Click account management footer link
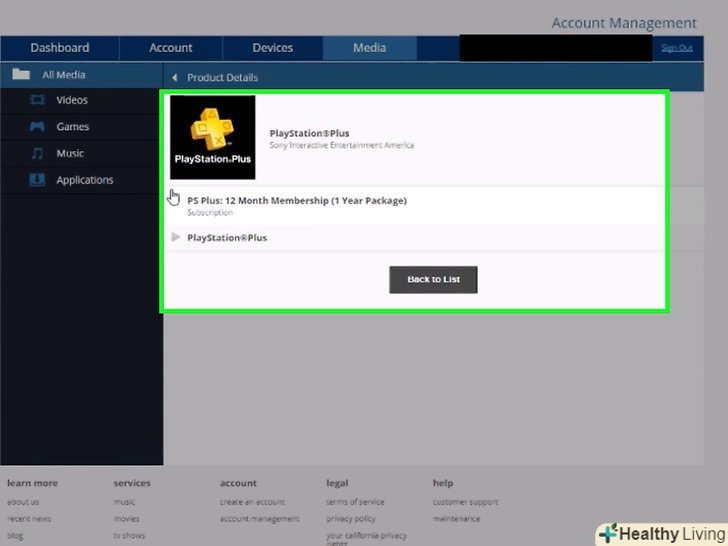 [260, 519]
